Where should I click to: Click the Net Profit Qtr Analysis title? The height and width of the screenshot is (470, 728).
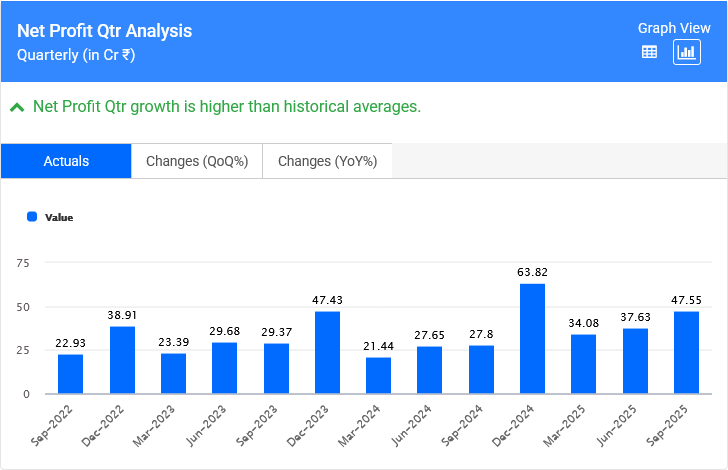coord(104,31)
